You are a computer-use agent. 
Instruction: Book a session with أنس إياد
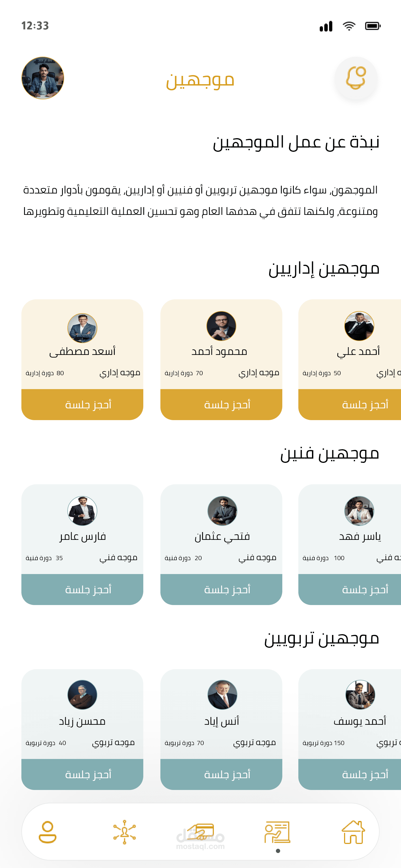coord(221,774)
